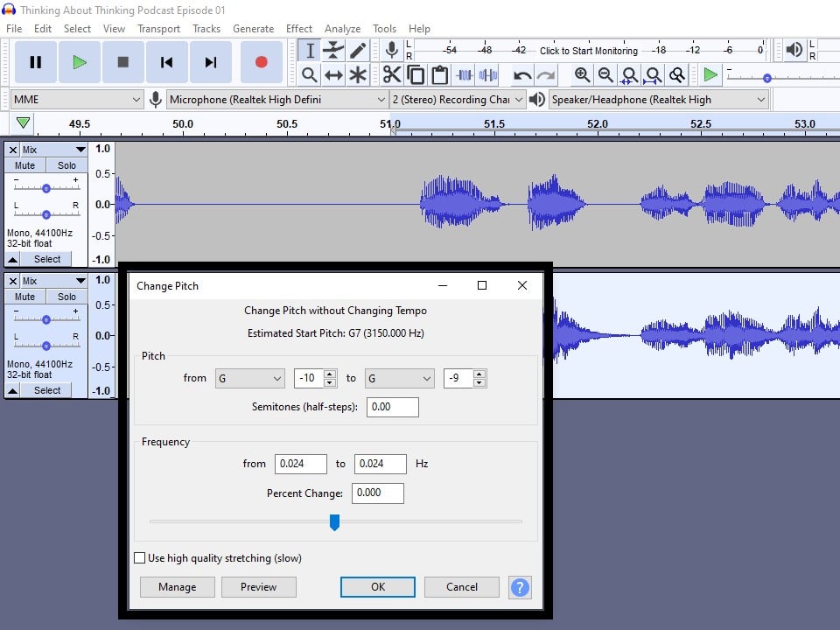Open the Pitch 'to' note dropdown

399,378
